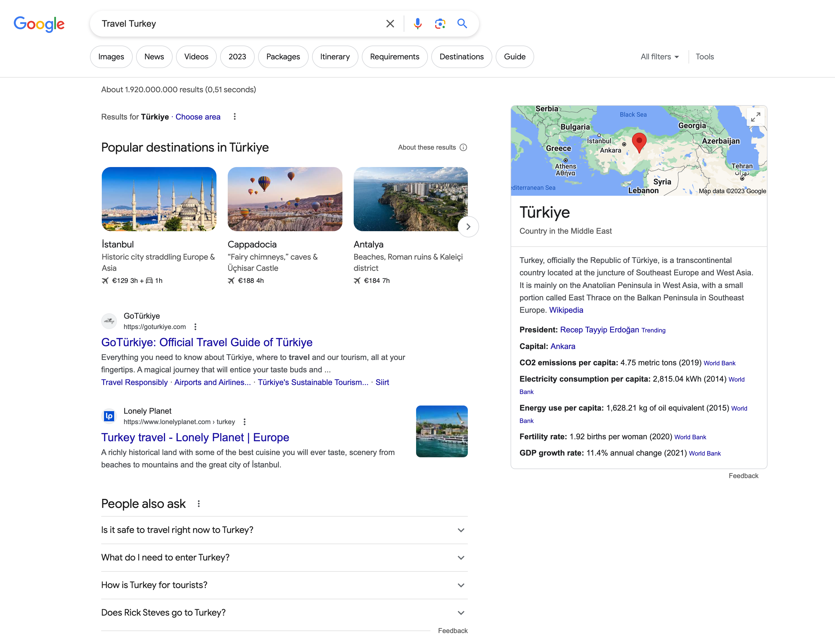Follow the Wikipedia link in knowledge panel
The width and height of the screenshot is (835, 644).
click(566, 310)
